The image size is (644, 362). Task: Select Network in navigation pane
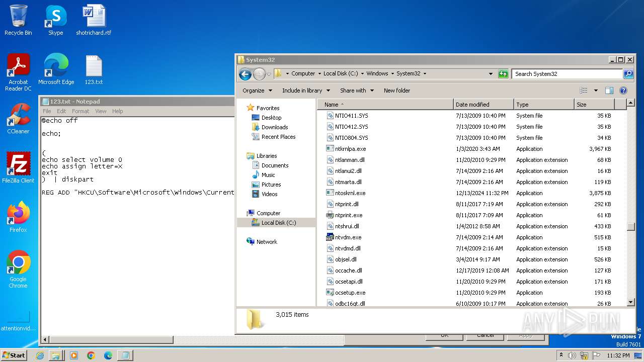coord(267,242)
